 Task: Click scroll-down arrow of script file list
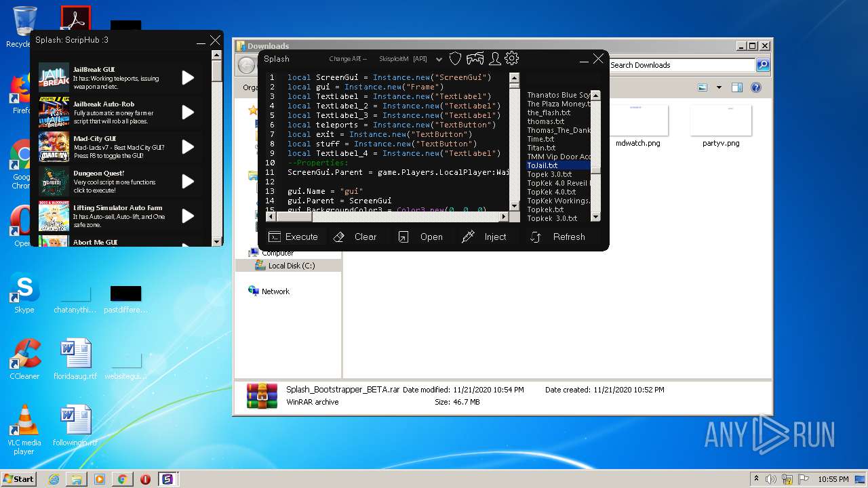coord(595,217)
